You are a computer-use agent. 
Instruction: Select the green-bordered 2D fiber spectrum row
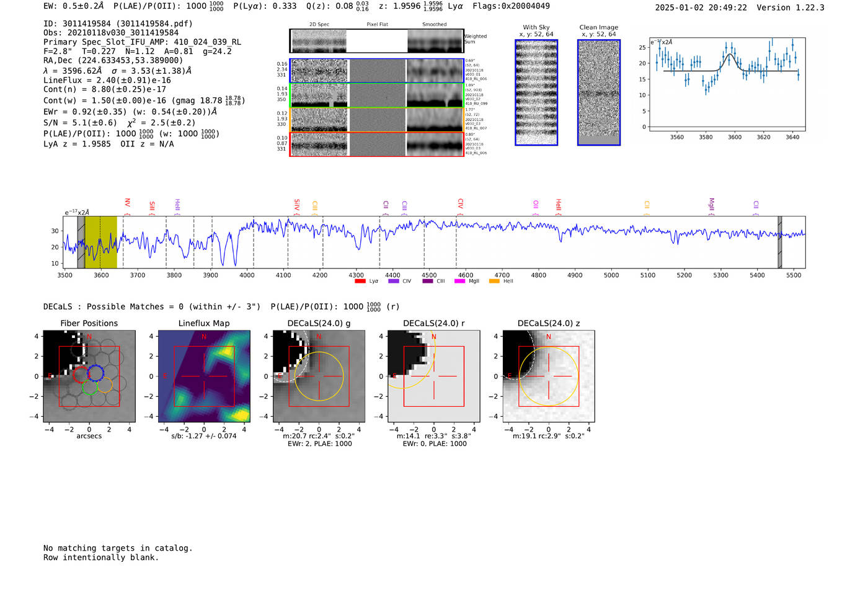(x=377, y=96)
